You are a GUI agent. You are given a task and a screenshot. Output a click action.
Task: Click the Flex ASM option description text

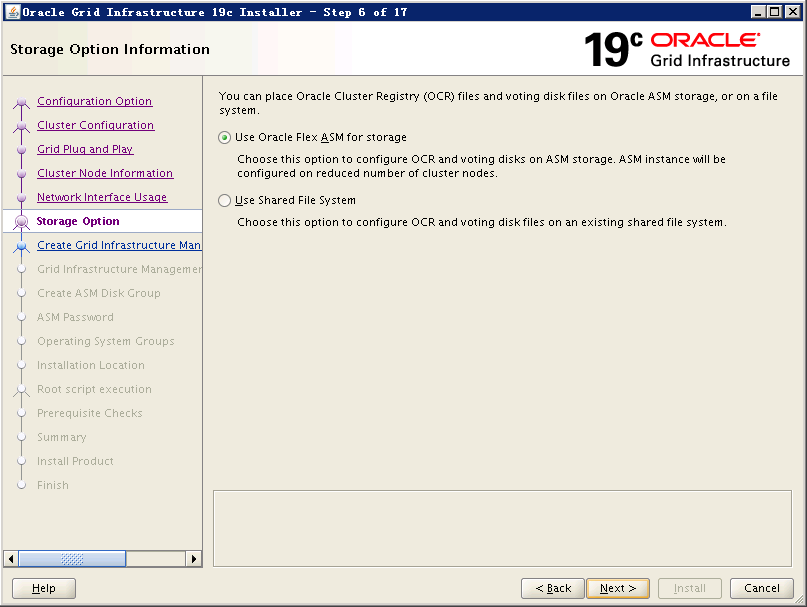click(x=481, y=166)
